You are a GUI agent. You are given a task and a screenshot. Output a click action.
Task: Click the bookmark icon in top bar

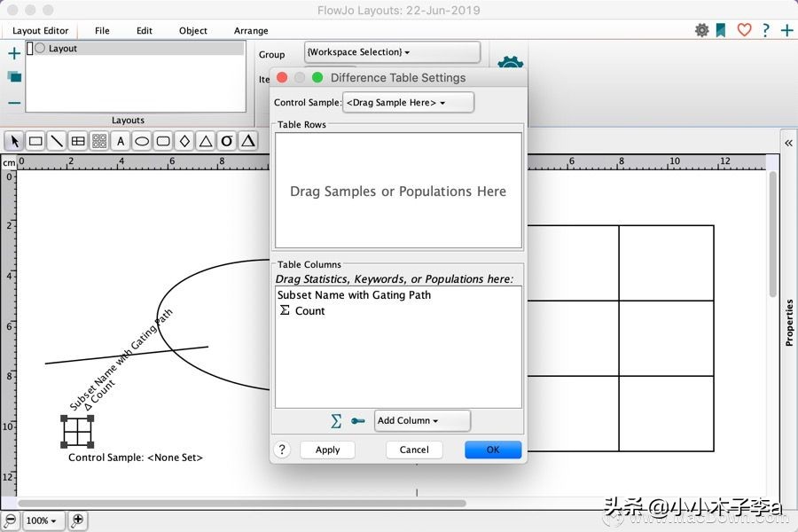pyautogui.click(x=721, y=30)
